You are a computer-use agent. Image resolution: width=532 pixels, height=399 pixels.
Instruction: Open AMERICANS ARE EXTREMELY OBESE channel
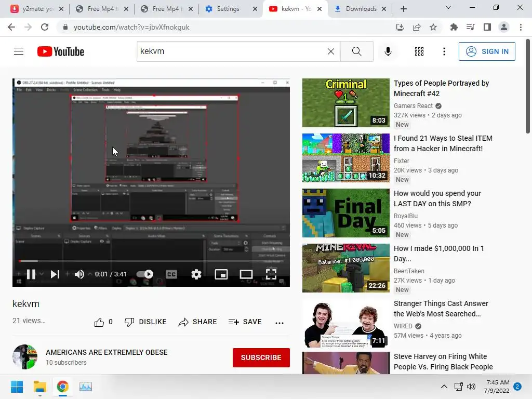[107, 352]
